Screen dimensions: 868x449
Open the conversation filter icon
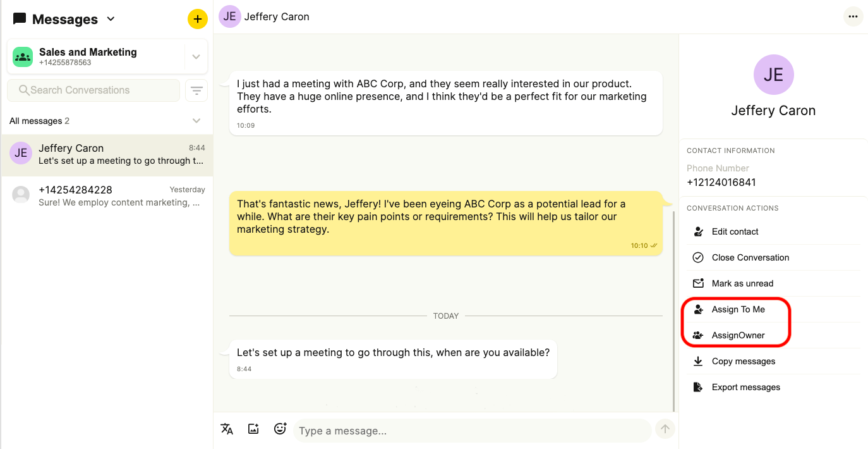(x=196, y=90)
